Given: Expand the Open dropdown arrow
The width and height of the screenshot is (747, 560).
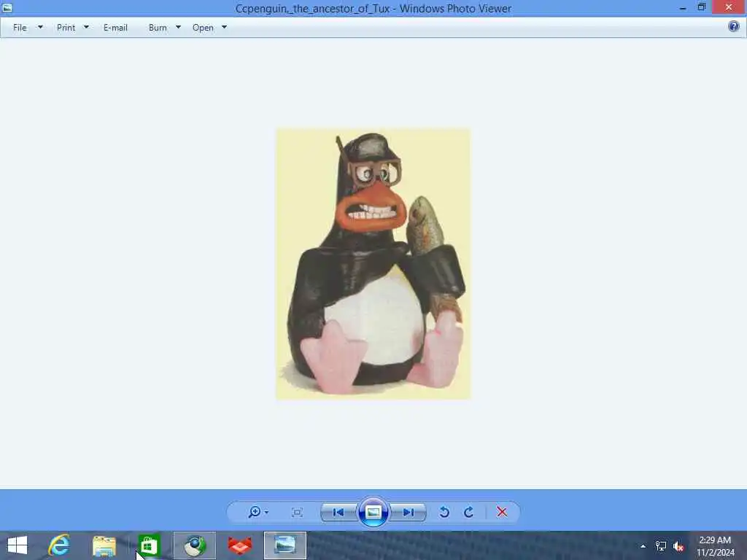Looking at the screenshot, I should pyautogui.click(x=225, y=27).
